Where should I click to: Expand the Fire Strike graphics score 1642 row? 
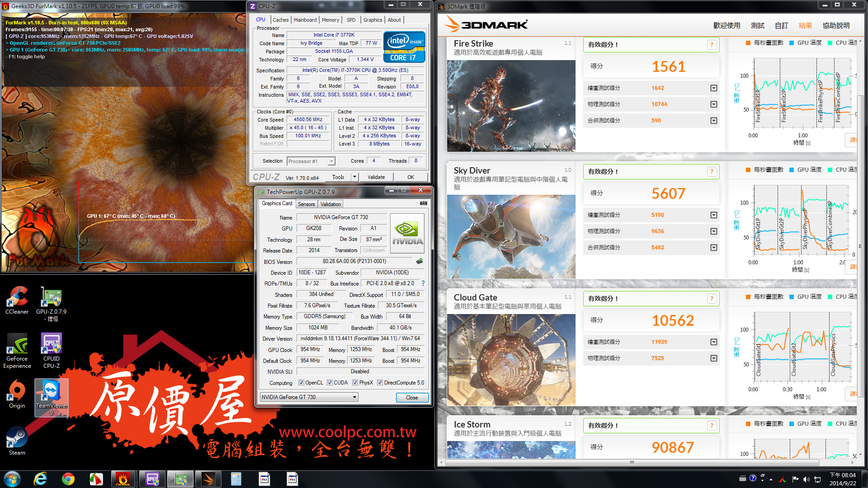[x=713, y=88]
